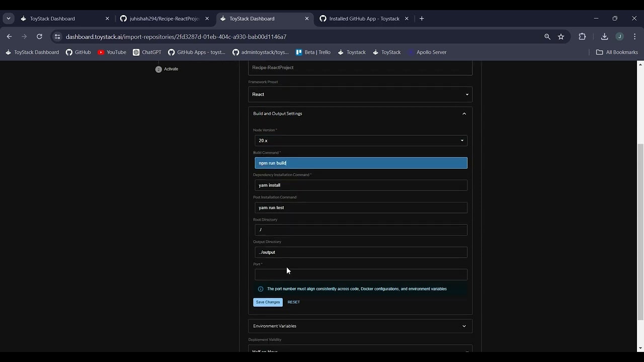Close the Installed GitHub App tab

coord(407,19)
